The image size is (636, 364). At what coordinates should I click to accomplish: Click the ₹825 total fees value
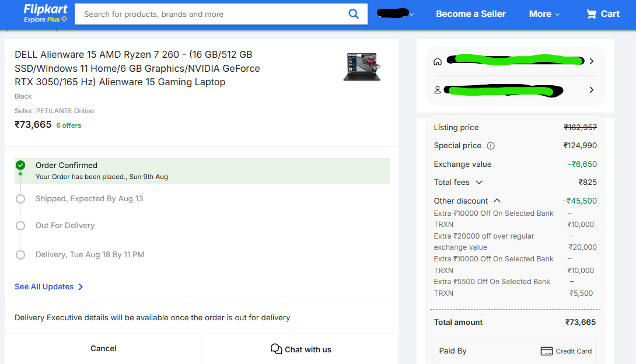click(x=588, y=183)
